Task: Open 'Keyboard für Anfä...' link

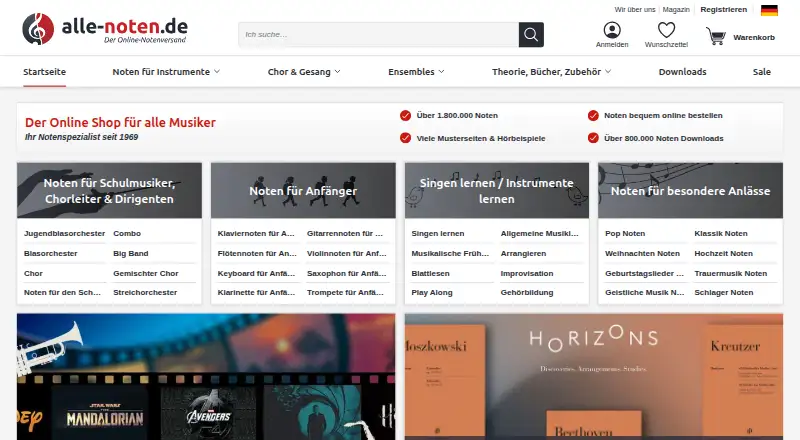Action: (256, 273)
